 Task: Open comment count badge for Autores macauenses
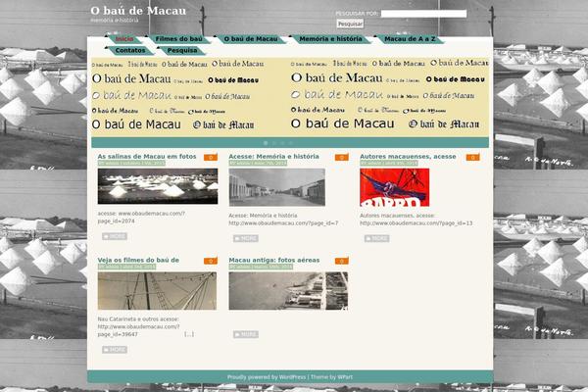coord(472,158)
